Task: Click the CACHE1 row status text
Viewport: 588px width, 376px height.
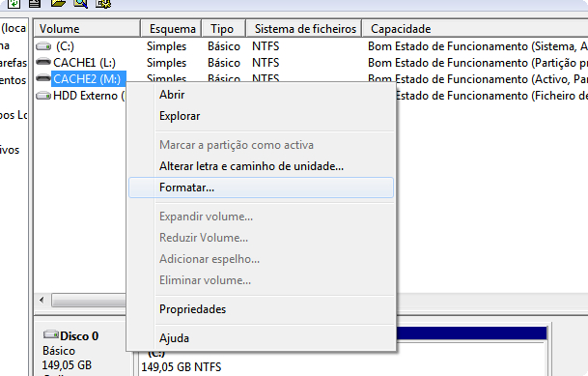Action: 478,63
